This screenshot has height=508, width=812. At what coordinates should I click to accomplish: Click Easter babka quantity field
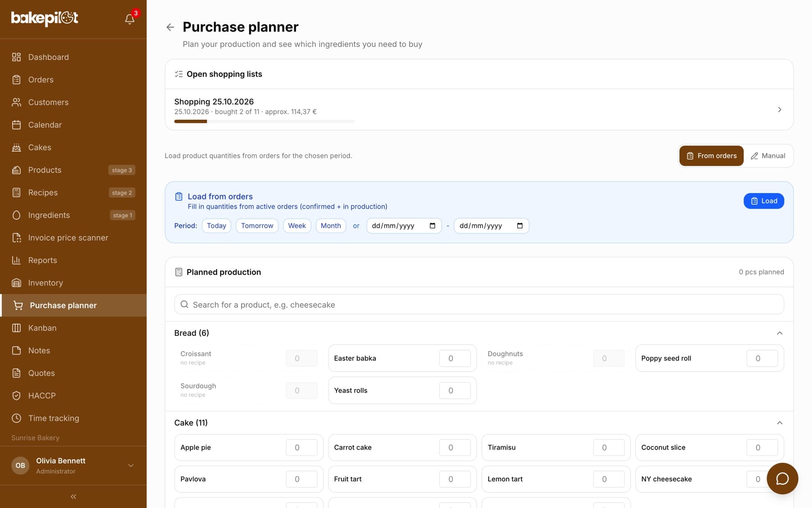455,359
